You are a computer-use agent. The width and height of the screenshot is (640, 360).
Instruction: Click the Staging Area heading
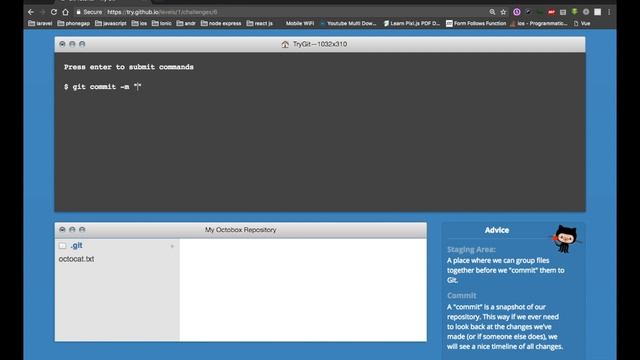[471, 249]
